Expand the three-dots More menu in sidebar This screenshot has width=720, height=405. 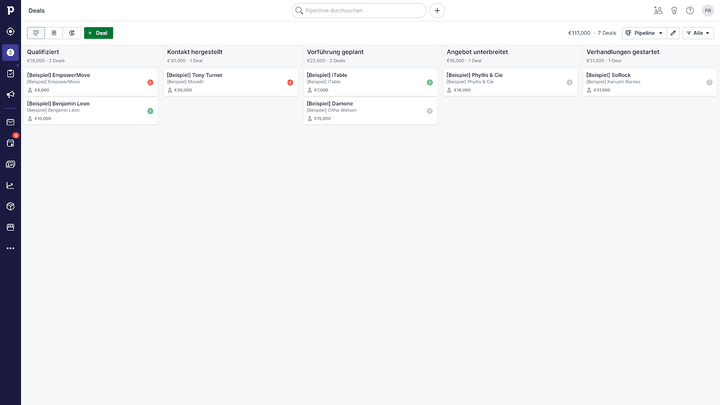coord(10,248)
